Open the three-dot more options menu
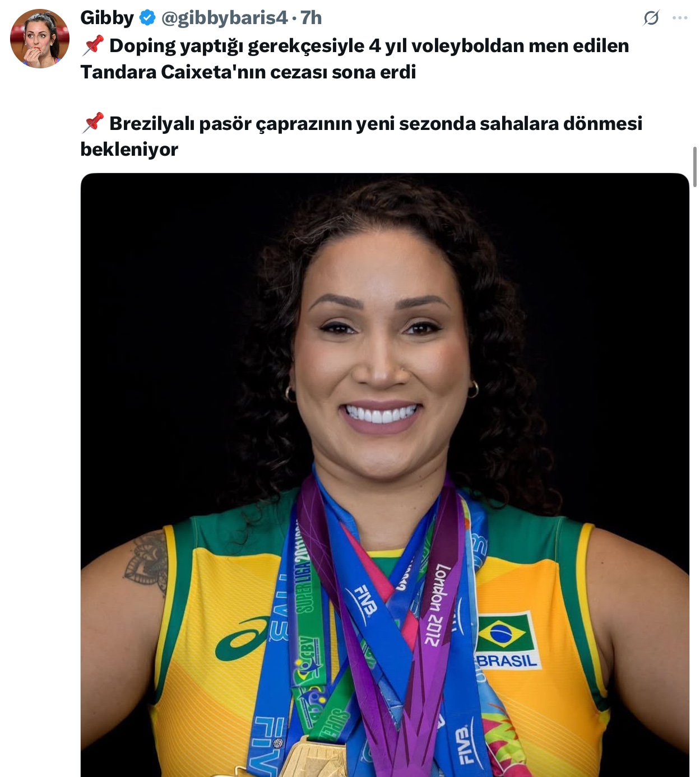This screenshot has height=777, width=700. [680, 18]
